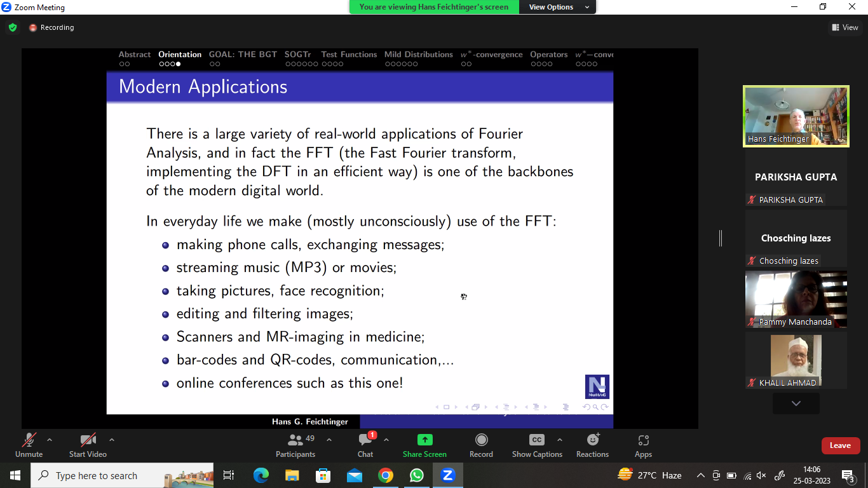Open the Reactions emoji menu

click(592, 440)
